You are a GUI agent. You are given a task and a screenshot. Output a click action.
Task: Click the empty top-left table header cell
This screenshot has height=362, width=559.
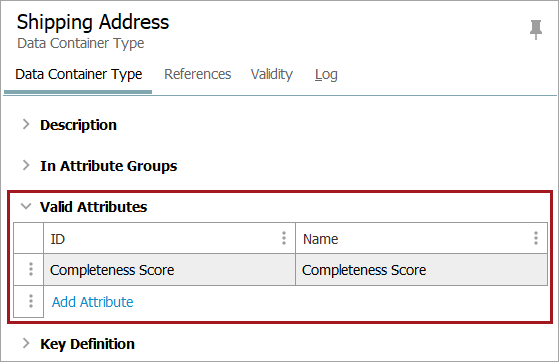click(x=29, y=238)
